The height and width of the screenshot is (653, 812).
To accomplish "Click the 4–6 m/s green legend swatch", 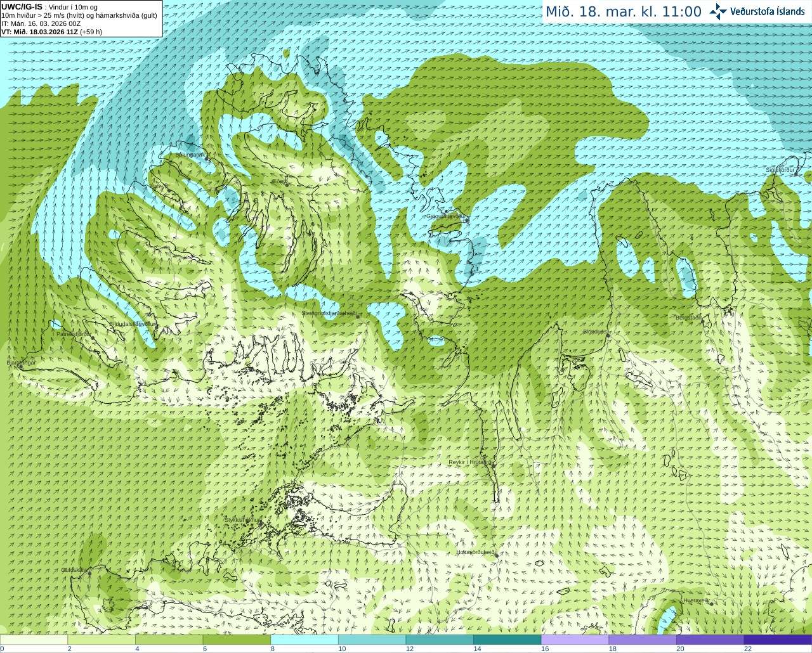I will (169, 640).
